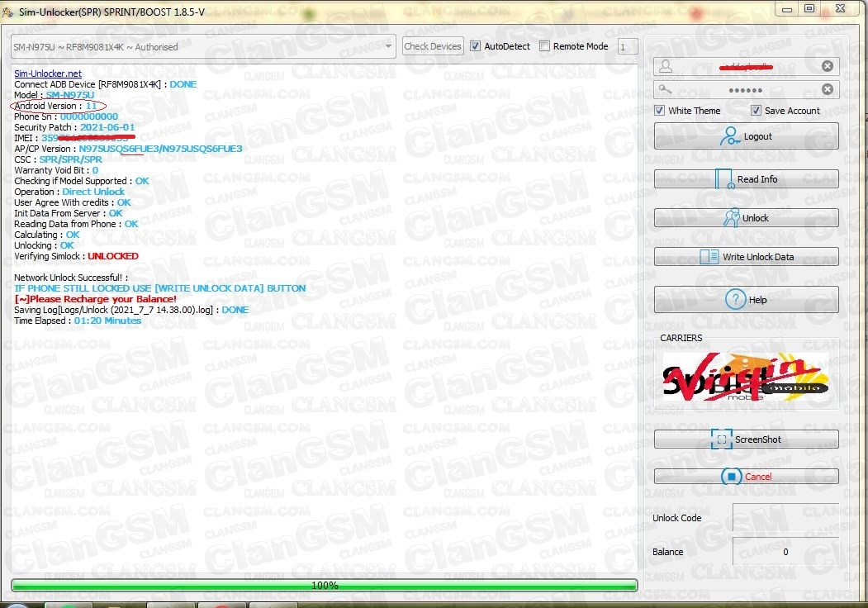Open the device selection dropdown

203,47
